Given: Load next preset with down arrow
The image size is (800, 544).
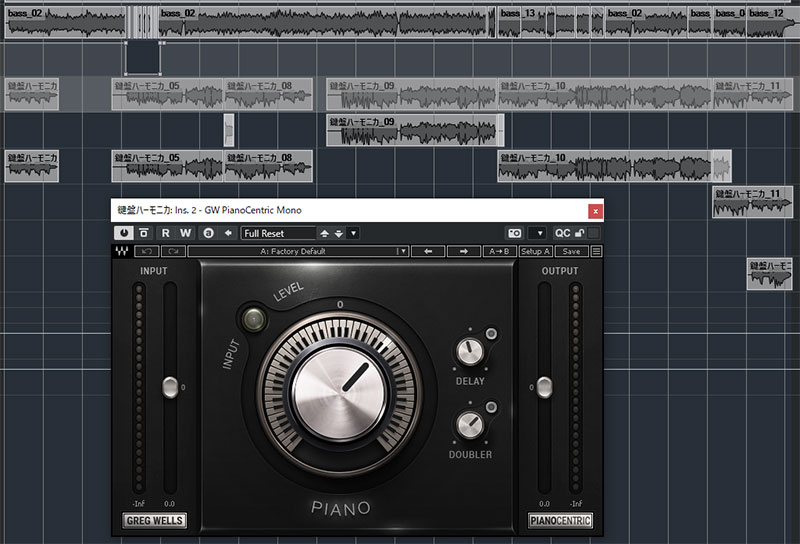Looking at the screenshot, I should click(339, 233).
